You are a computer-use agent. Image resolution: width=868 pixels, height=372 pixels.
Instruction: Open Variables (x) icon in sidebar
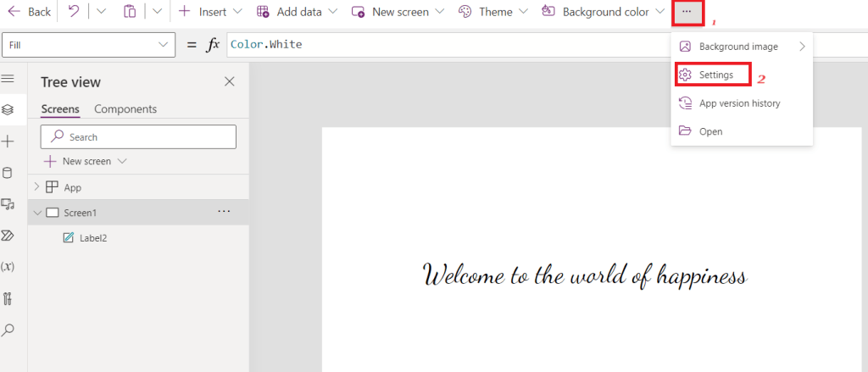click(8, 266)
